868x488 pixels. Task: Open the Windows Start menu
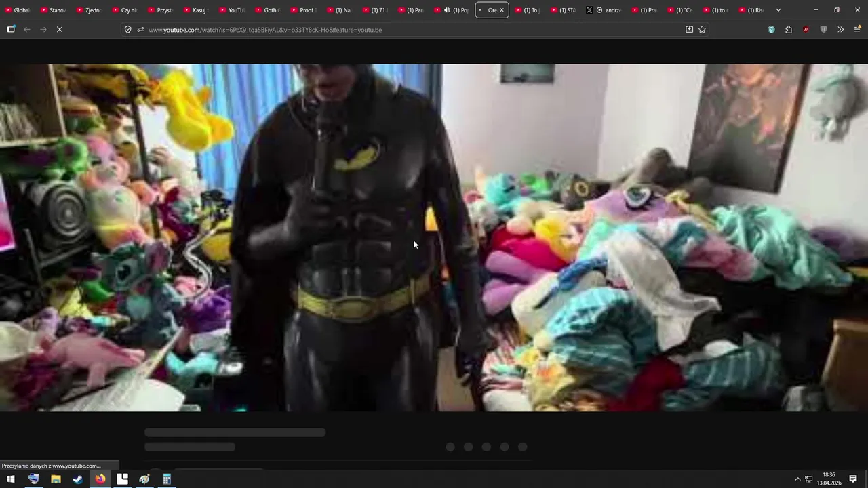tap(11, 479)
